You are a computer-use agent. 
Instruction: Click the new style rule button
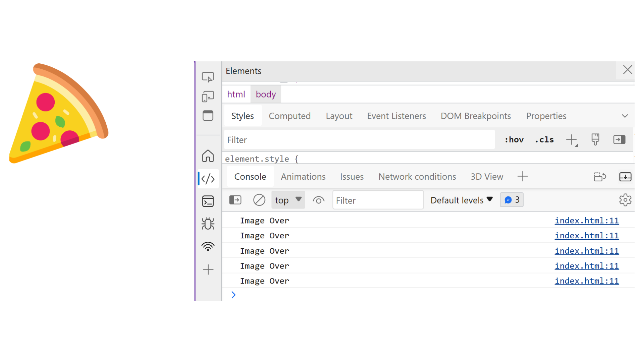tap(572, 140)
